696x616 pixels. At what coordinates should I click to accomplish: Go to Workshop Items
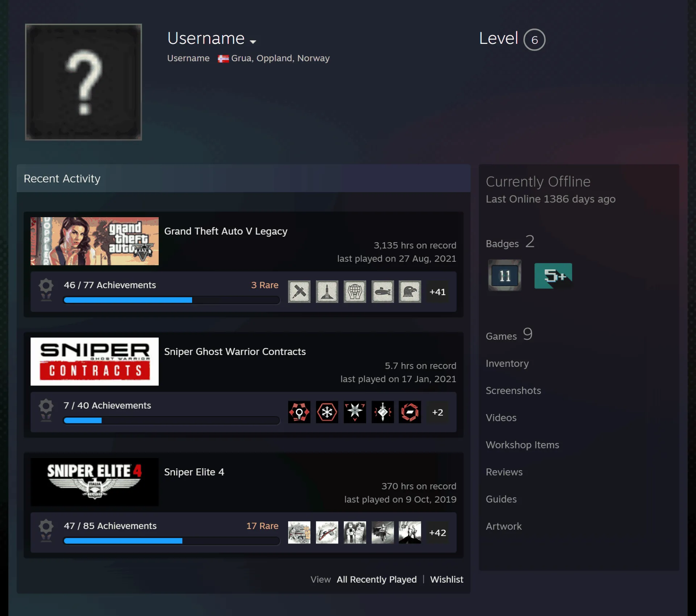(x=522, y=445)
